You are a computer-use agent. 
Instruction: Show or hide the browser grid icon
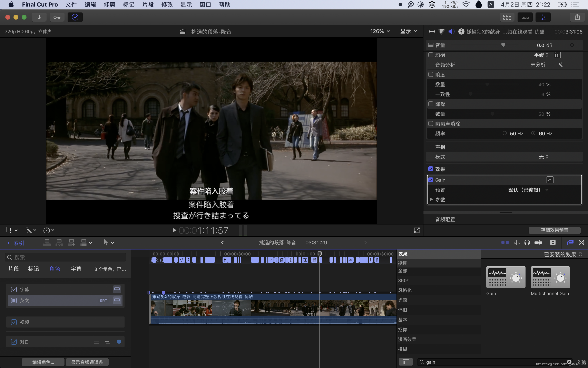tap(507, 17)
